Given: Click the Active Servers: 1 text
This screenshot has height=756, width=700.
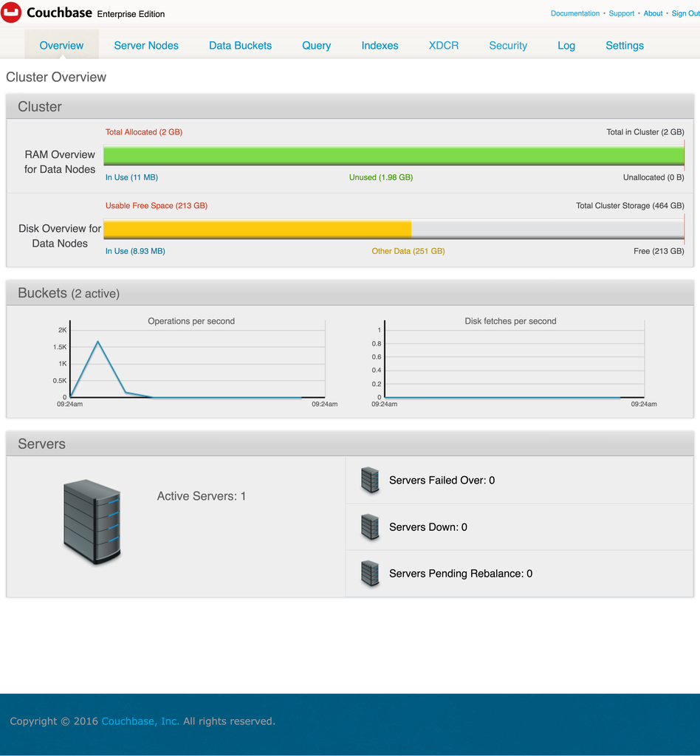Looking at the screenshot, I should [x=202, y=496].
